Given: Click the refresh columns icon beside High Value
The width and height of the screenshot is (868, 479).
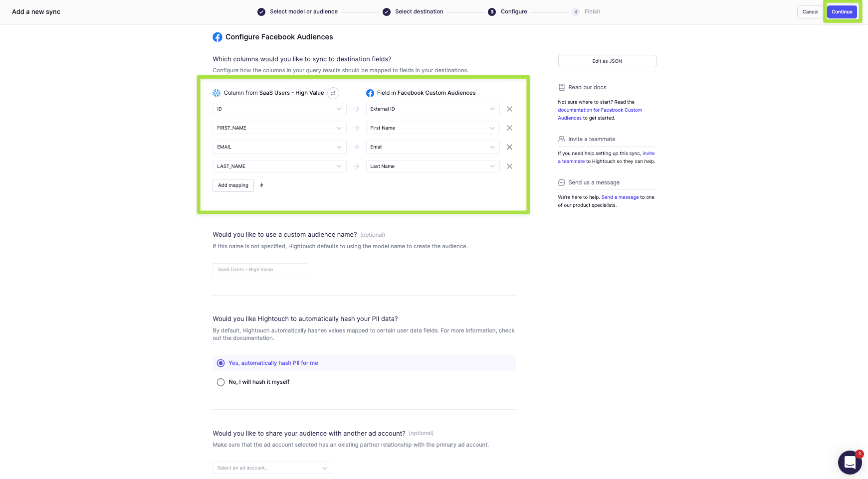Looking at the screenshot, I should tap(333, 93).
